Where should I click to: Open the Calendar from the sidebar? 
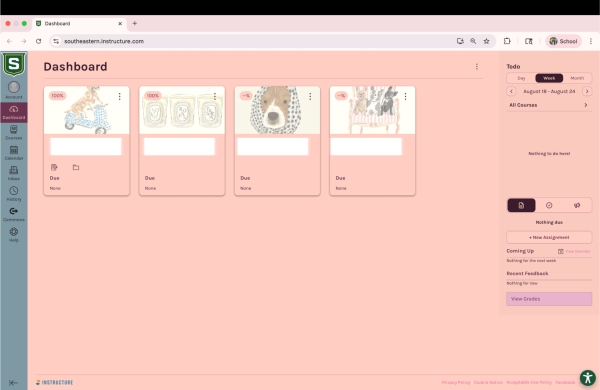pyautogui.click(x=14, y=153)
